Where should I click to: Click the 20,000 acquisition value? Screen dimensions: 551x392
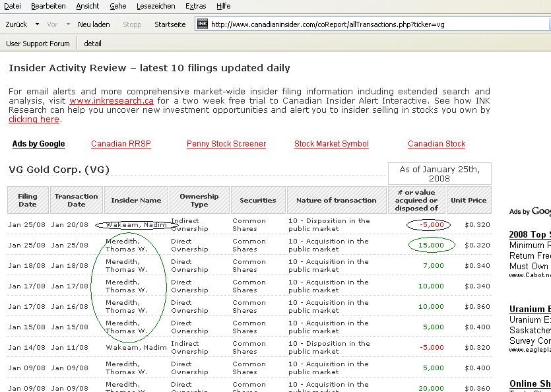[x=431, y=388]
